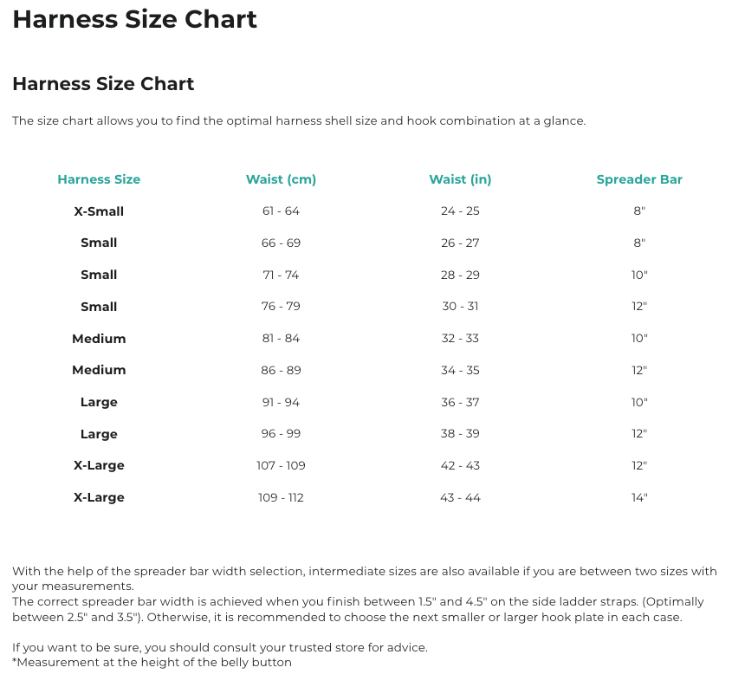Click the Waist (in) column header
This screenshot has width=732, height=700.
click(460, 179)
